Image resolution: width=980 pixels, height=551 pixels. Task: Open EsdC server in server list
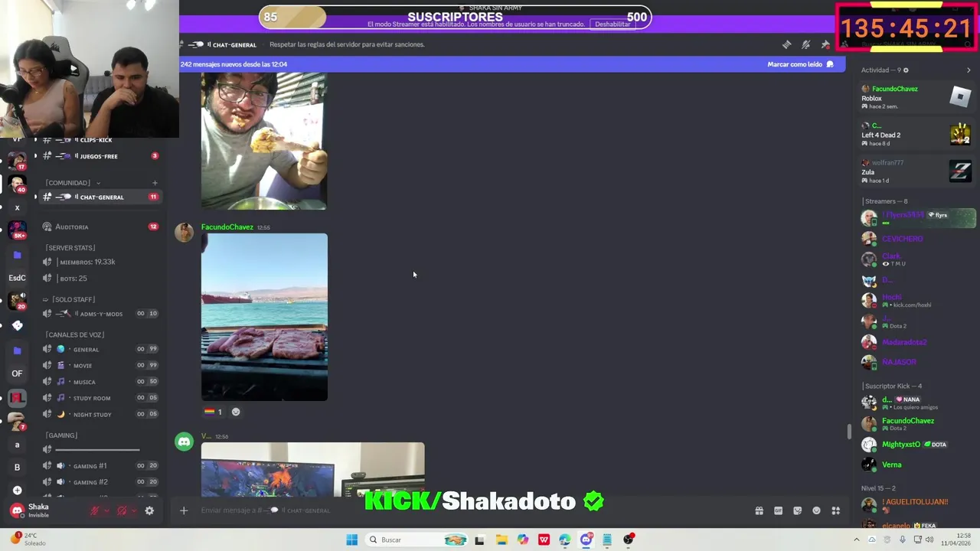(17, 278)
